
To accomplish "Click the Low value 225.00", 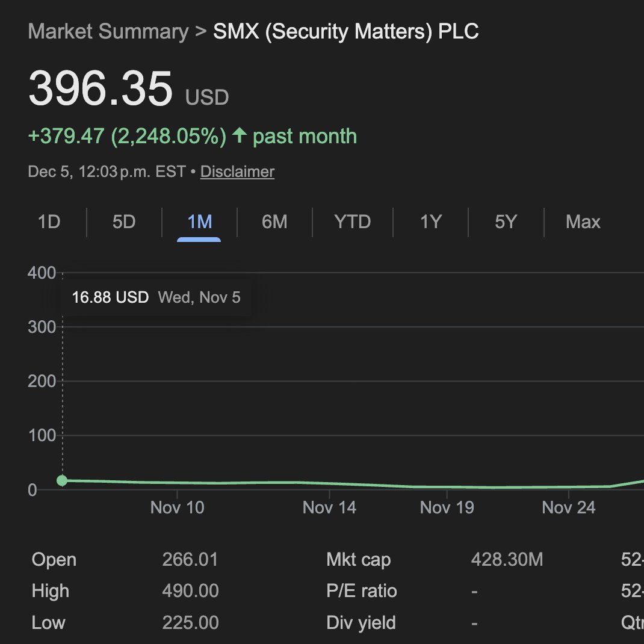I will click(x=190, y=623).
